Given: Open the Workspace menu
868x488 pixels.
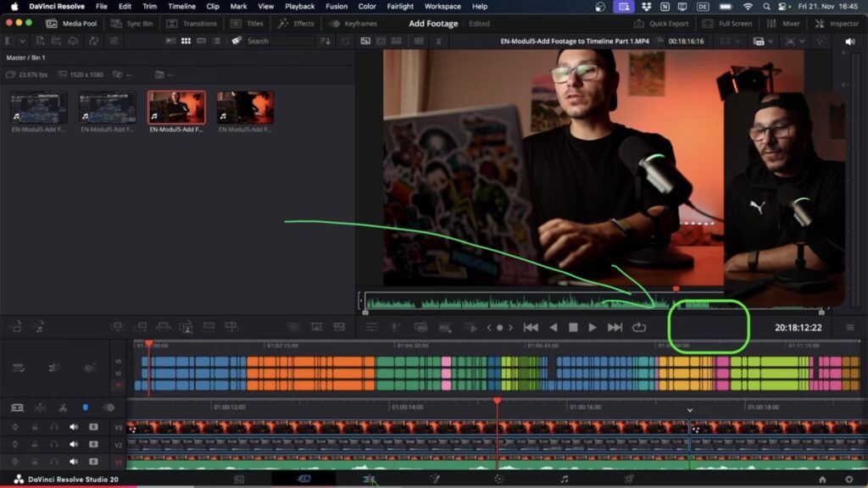Looking at the screenshot, I should (x=442, y=6).
